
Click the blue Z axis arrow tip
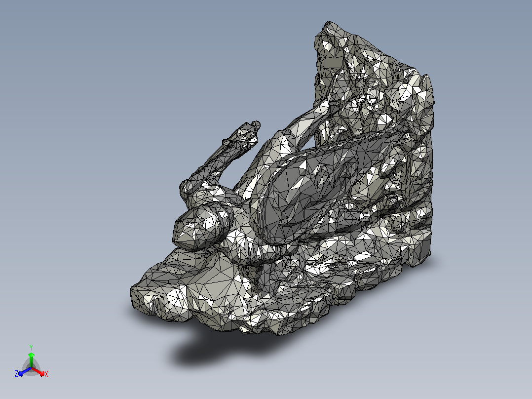click(20, 374)
